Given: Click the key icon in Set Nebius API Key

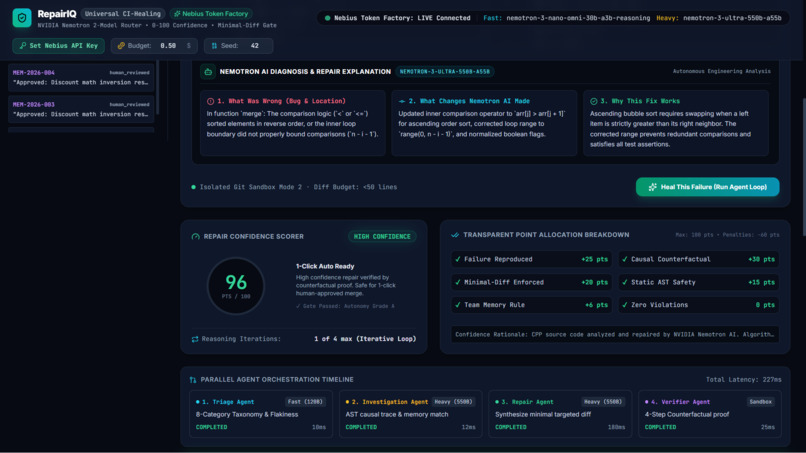Looking at the screenshot, I should click(x=23, y=46).
